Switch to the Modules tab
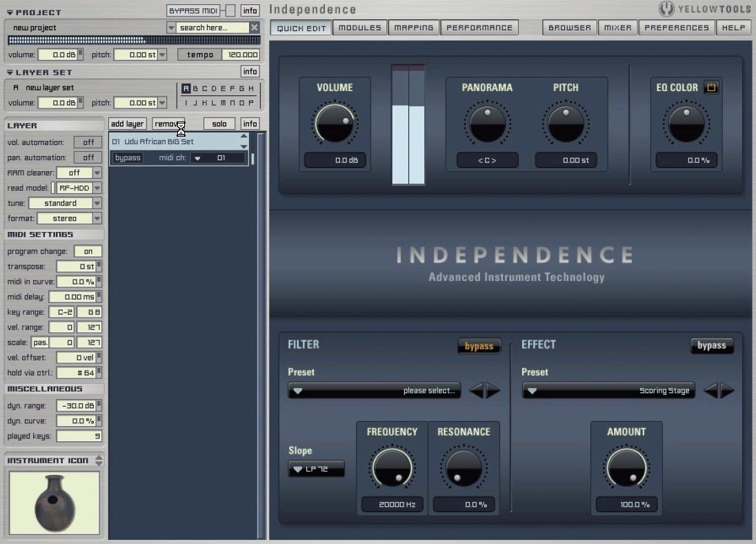 click(x=359, y=28)
